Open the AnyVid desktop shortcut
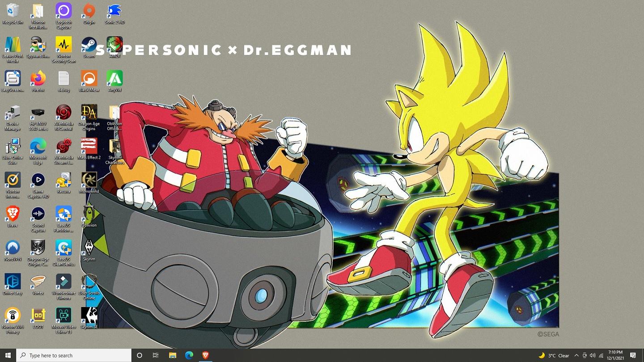 [x=114, y=81]
